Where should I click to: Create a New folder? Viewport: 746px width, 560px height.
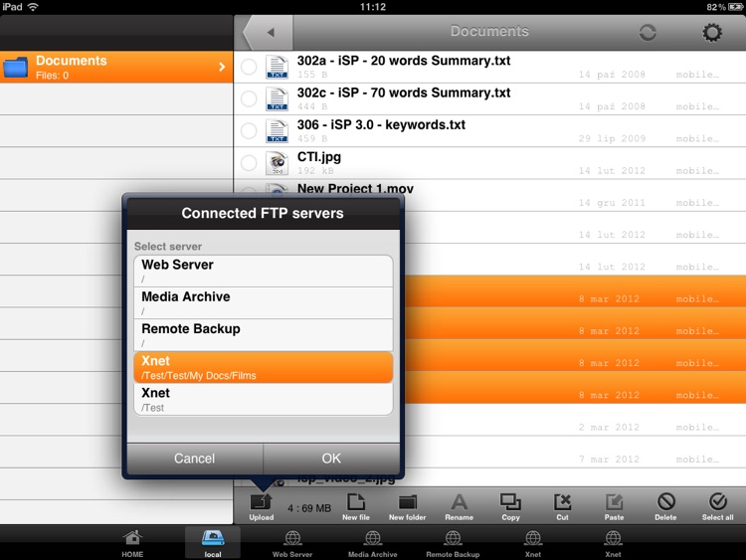tap(407, 507)
